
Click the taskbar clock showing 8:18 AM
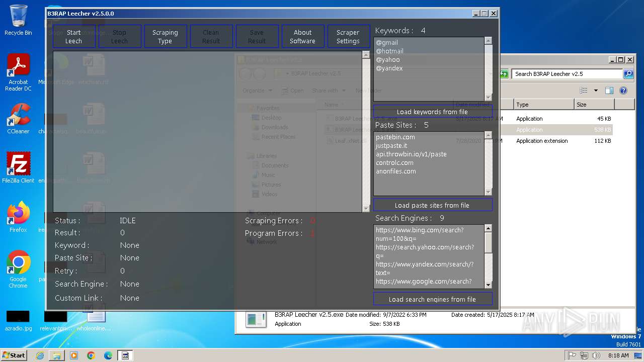tap(618, 355)
